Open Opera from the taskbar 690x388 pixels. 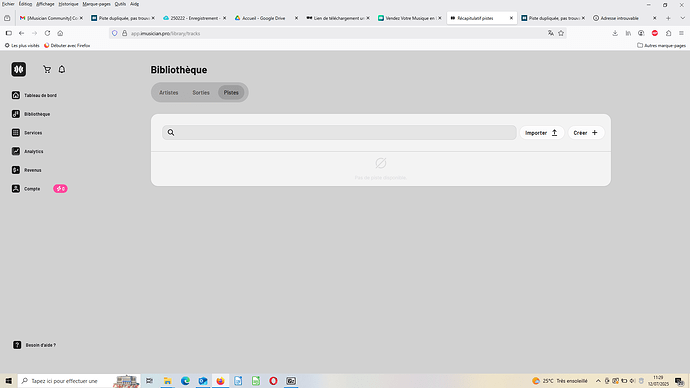[x=273, y=381]
